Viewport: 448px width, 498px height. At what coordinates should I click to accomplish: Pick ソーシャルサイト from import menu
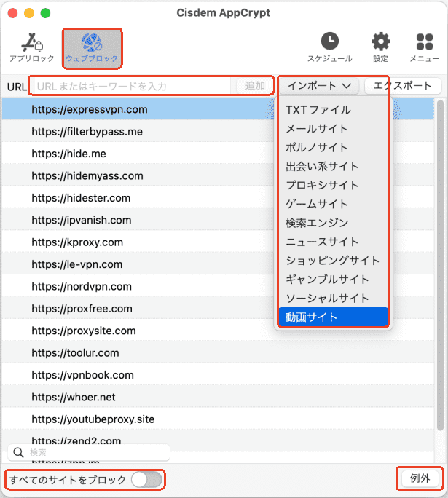327,299
